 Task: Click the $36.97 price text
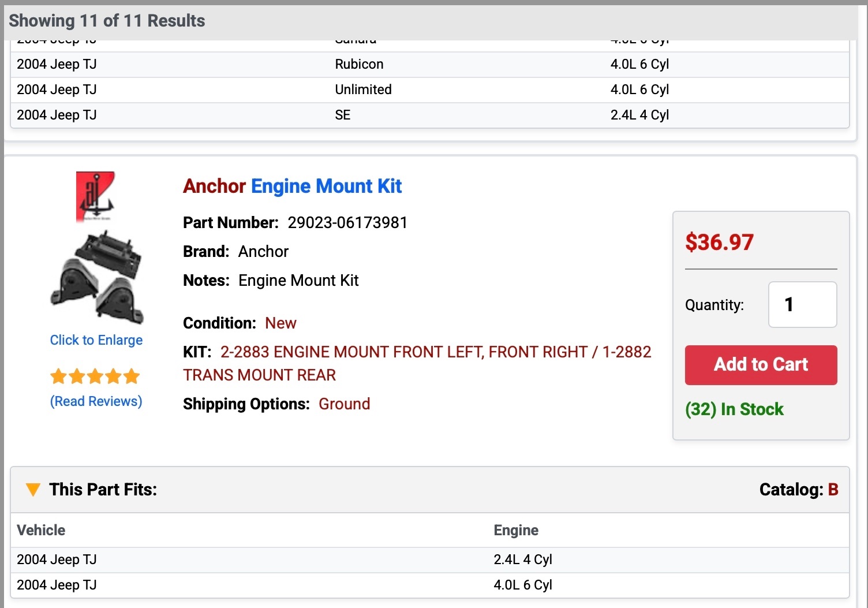click(x=719, y=242)
